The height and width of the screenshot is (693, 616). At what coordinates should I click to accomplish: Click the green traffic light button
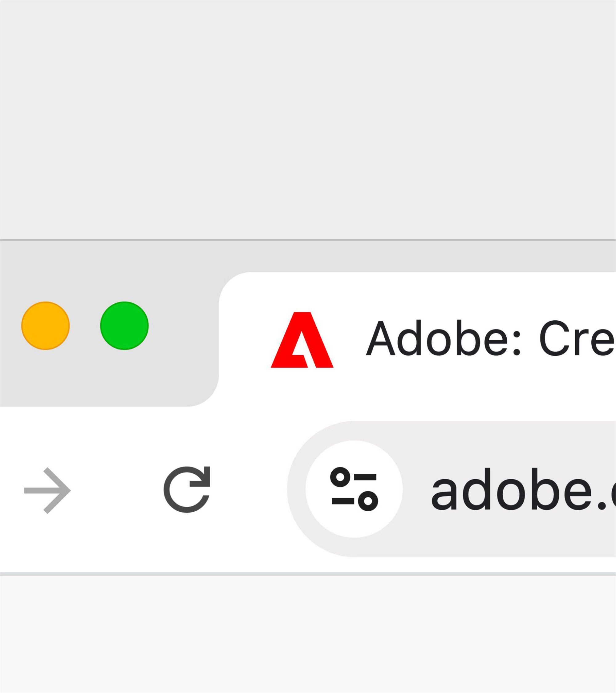pos(124,326)
